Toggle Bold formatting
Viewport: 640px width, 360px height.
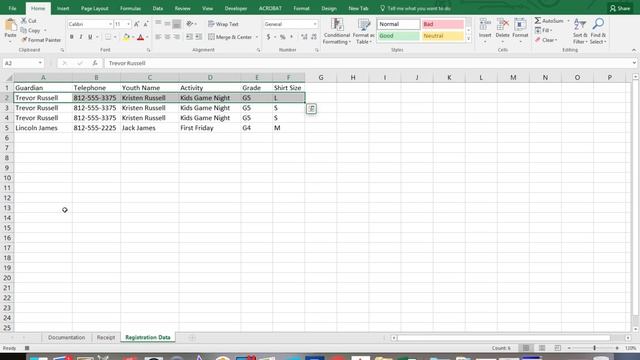(x=71, y=37)
